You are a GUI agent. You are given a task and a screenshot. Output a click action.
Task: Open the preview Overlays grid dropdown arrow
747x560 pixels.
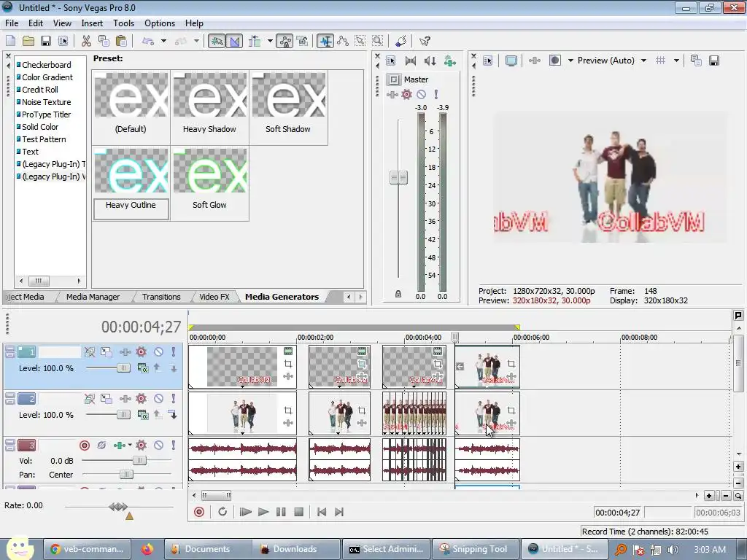676,61
